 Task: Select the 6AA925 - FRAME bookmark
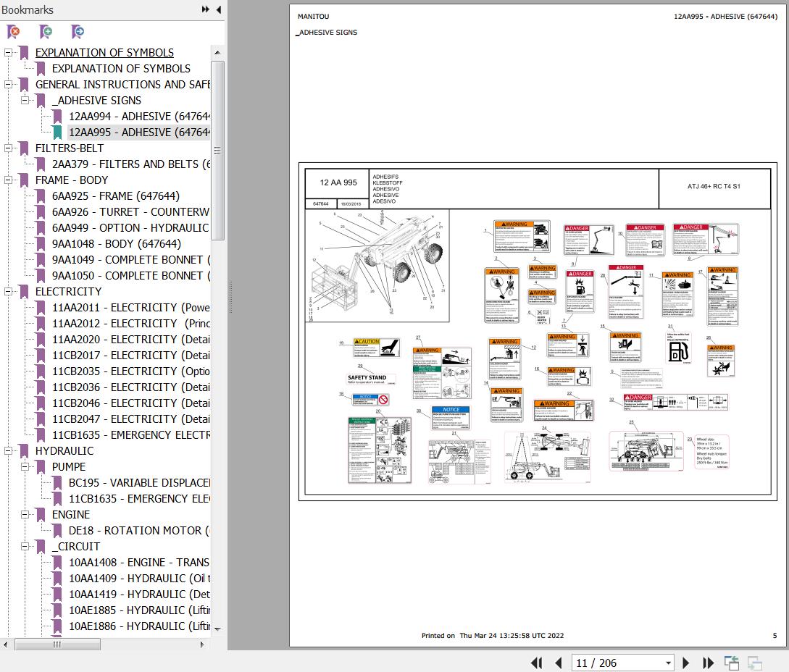(x=115, y=196)
